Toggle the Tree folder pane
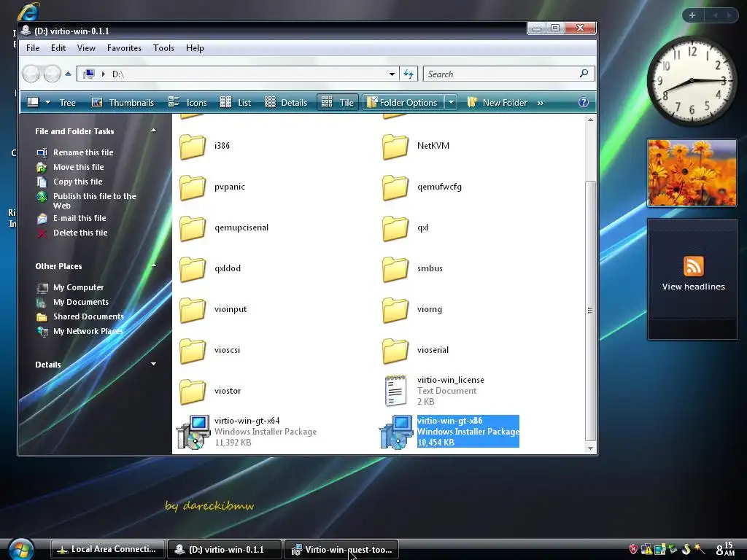 (x=68, y=102)
